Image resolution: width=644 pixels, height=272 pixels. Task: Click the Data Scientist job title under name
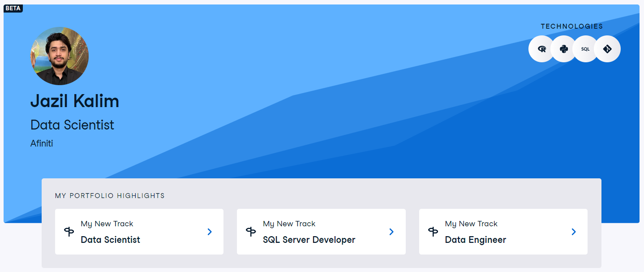72,125
